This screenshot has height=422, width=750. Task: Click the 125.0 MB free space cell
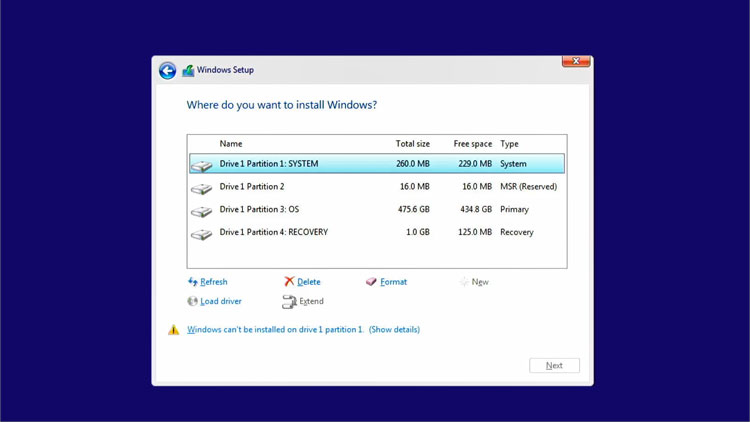coord(475,232)
